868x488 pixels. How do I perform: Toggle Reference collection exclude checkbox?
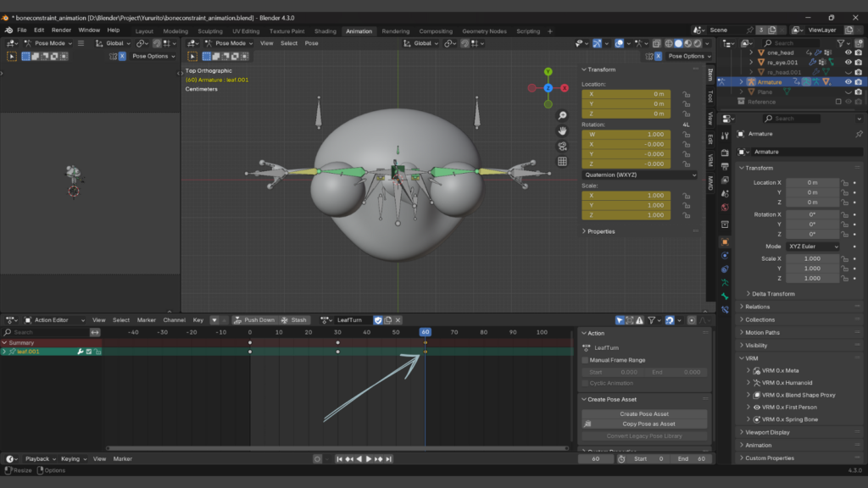tap(838, 102)
